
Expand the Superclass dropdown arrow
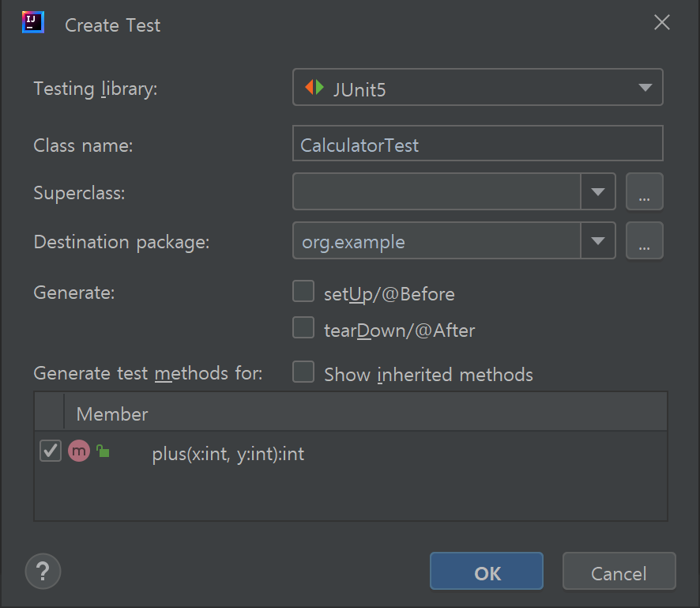coord(598,192)
